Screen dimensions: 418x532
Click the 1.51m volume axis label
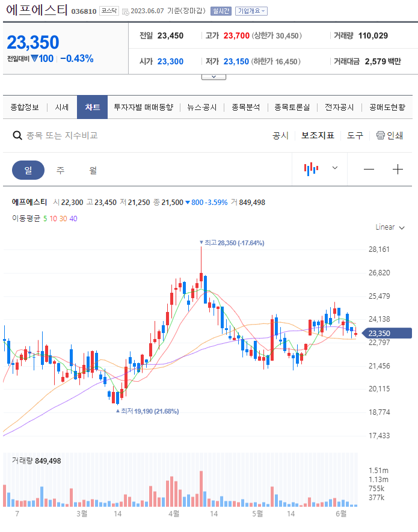pyautogui.click(x=379, y=471)
